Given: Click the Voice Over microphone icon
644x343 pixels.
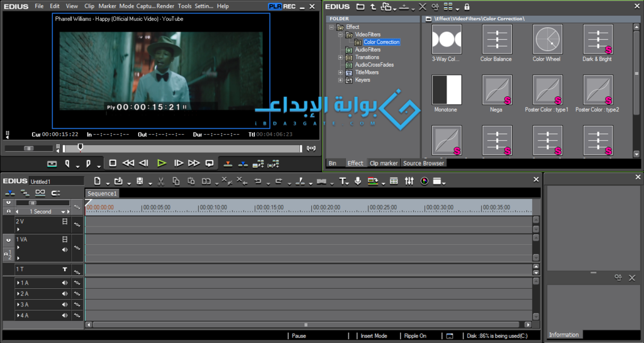Looking at the screenshot, I should pyautogui.click(x=358, y=181).
